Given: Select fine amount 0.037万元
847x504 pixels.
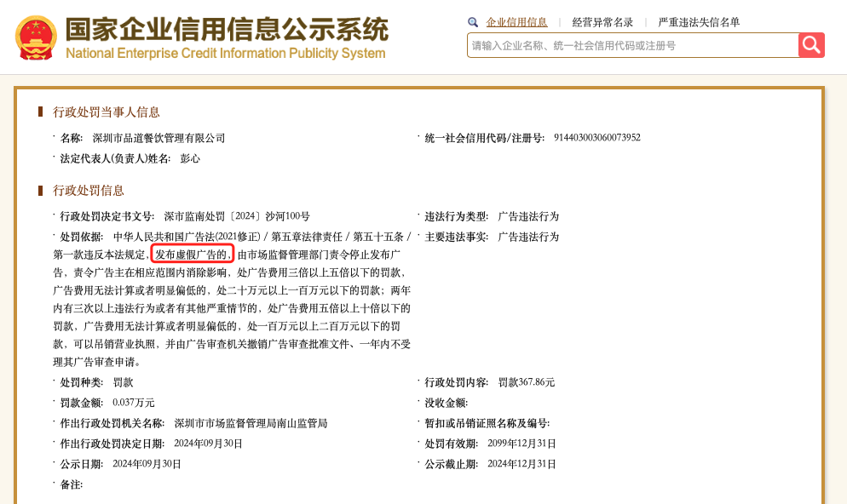Looking at the screenshot, I should tap(134, 403).
